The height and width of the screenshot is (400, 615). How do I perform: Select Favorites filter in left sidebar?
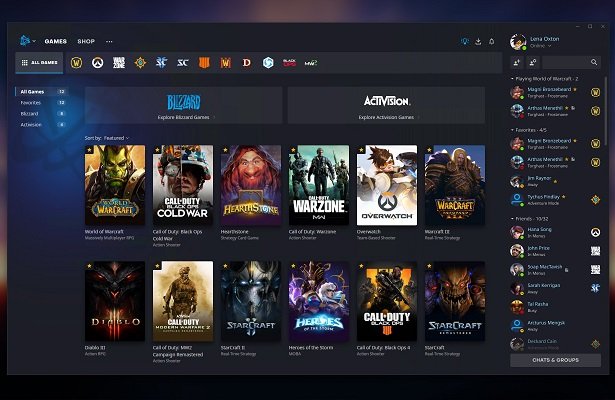click(32, 102)
